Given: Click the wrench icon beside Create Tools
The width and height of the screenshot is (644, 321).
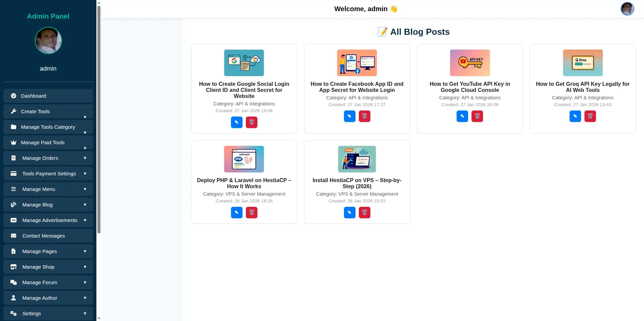Looking at the screenshot, I should coord(14,111).
